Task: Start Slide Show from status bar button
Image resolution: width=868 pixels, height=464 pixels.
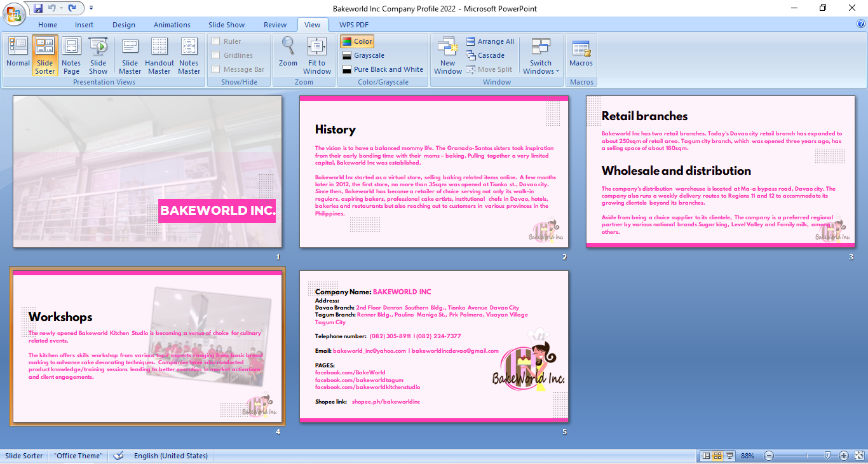Action: (729, 456)
